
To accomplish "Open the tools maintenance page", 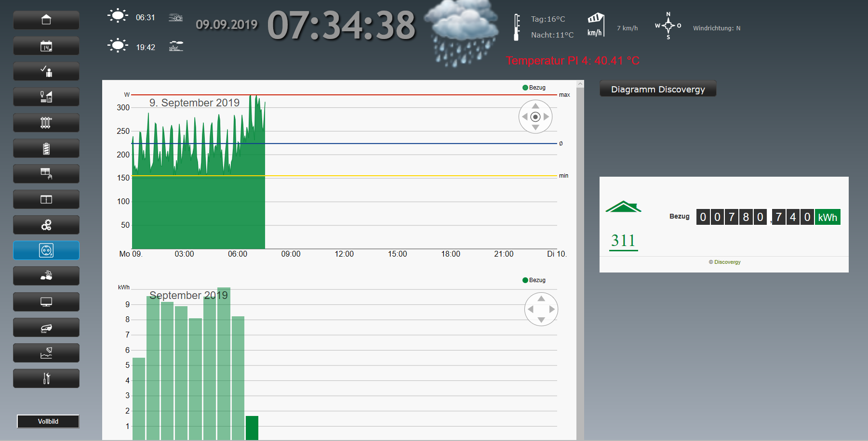I will [x=46, y=378].
